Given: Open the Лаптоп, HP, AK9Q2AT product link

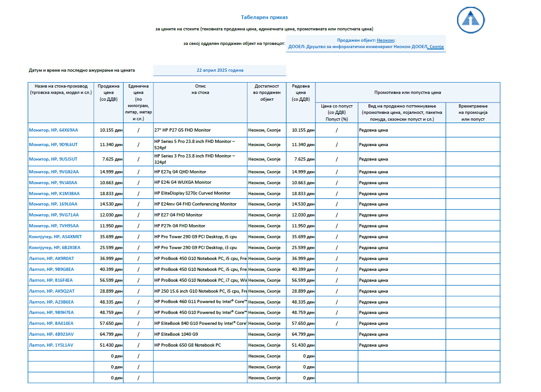Looking at the screenshot, I should (52, 291).
